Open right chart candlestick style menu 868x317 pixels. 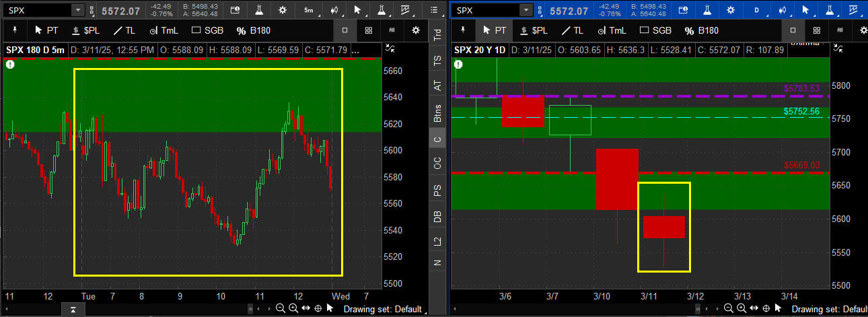coord(783,10)
